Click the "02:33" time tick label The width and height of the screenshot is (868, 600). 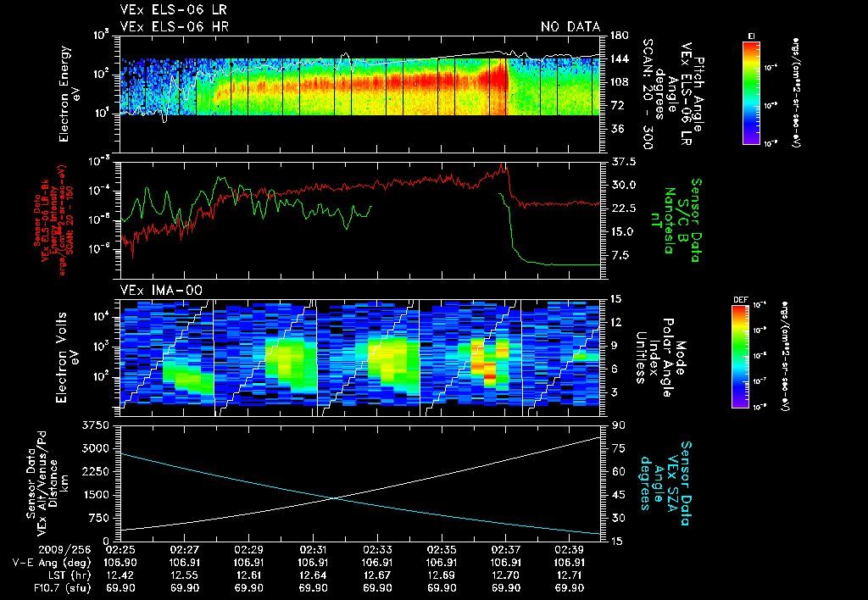coord(377,550)
